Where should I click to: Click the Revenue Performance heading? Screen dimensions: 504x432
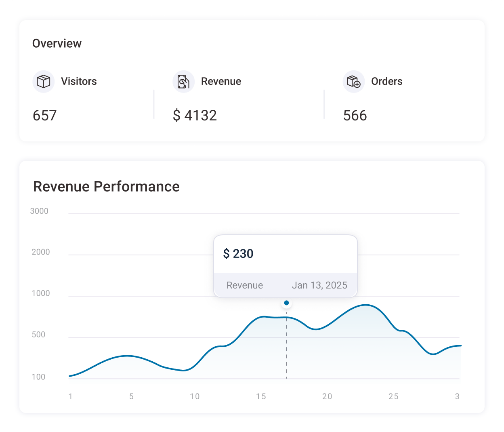106,187
